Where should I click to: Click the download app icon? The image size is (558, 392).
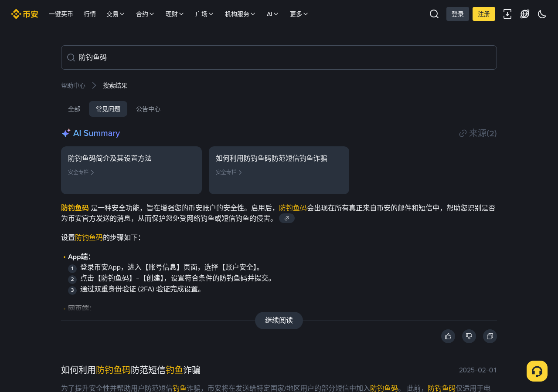point(507,14)
